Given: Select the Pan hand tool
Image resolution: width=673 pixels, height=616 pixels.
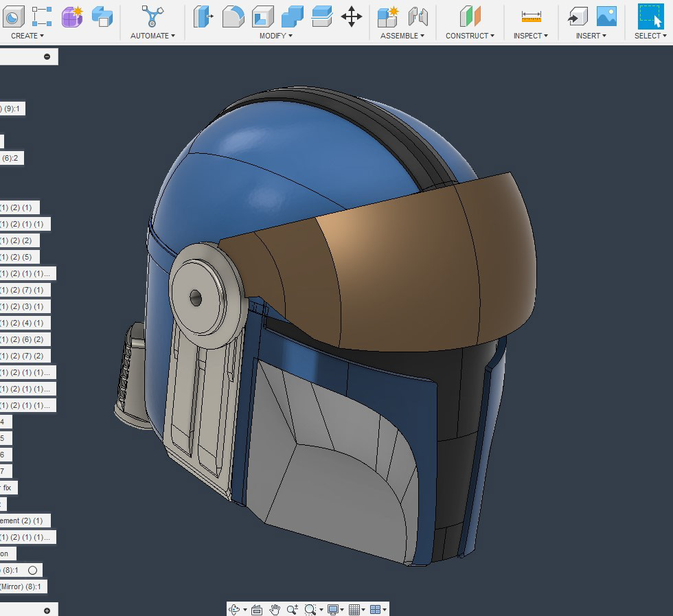Looking at the screenshot, I should pyautogui.click(x=275, y=609).
